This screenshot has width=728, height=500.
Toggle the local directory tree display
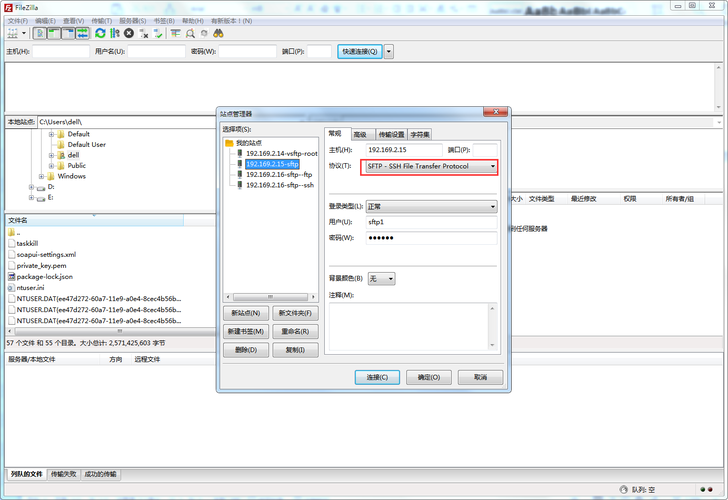pos(54,33)
